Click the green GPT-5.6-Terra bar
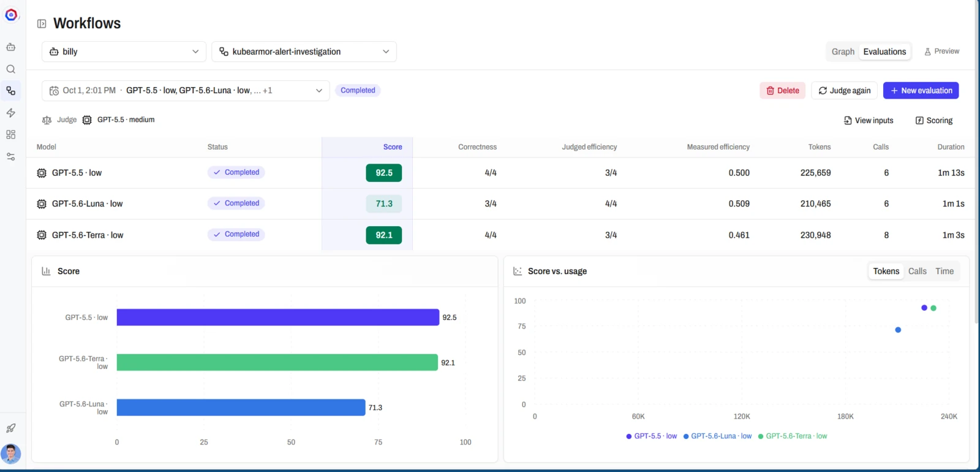Image resolution: width=980 pixels, height=472 pixels. tap(277, 362)
